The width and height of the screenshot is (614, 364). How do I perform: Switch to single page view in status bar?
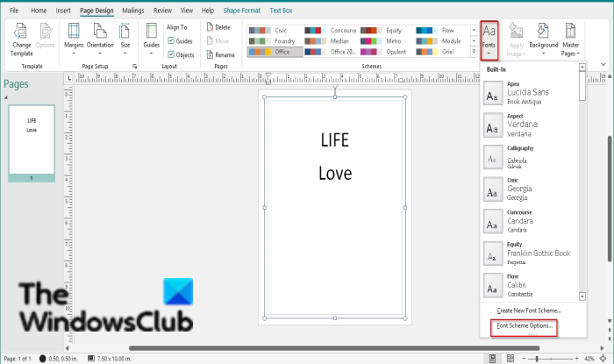point(493,358)
